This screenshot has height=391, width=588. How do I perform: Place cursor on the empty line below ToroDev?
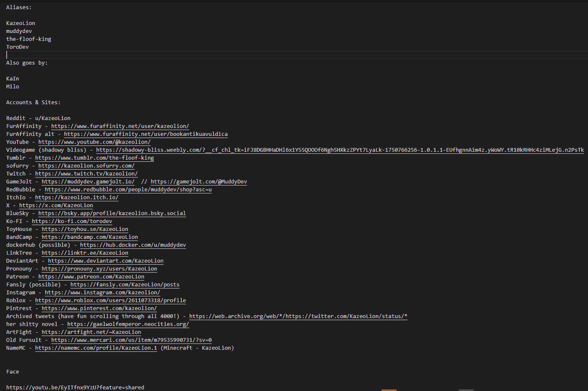[7, 54]
